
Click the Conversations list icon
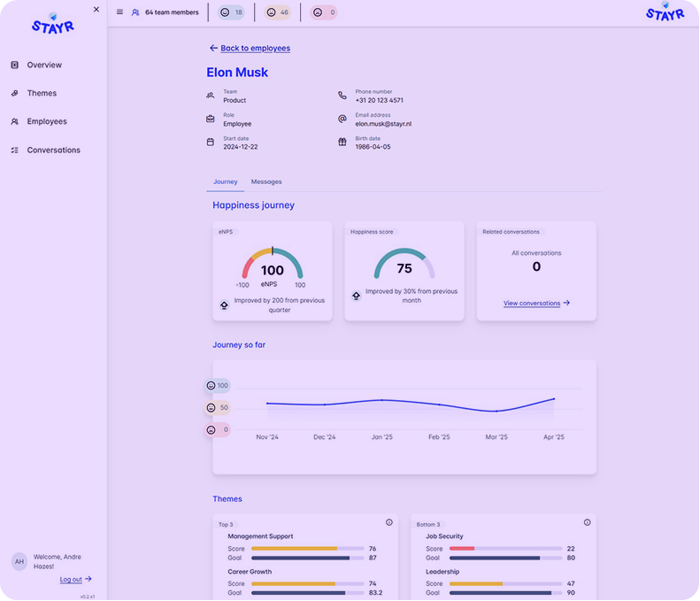point(15,150)
